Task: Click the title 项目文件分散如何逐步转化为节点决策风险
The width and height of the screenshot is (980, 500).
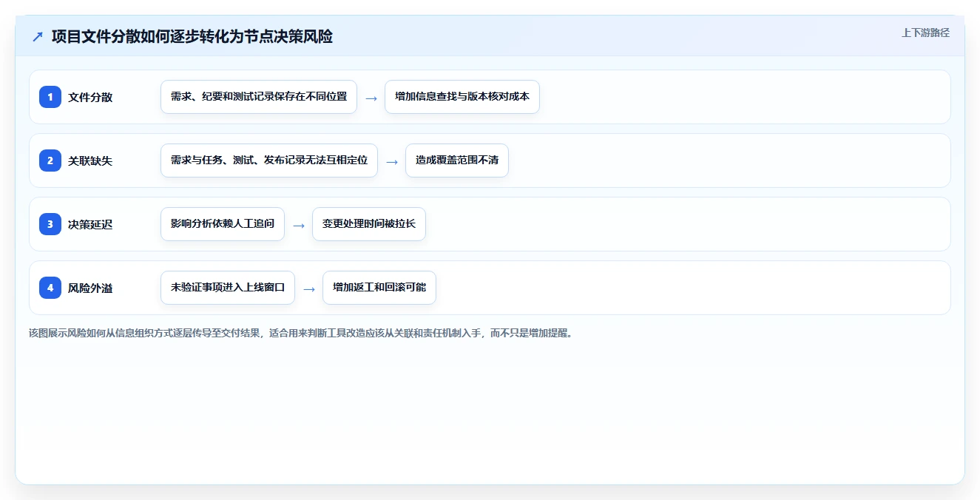Action: [x=192, y=37]
